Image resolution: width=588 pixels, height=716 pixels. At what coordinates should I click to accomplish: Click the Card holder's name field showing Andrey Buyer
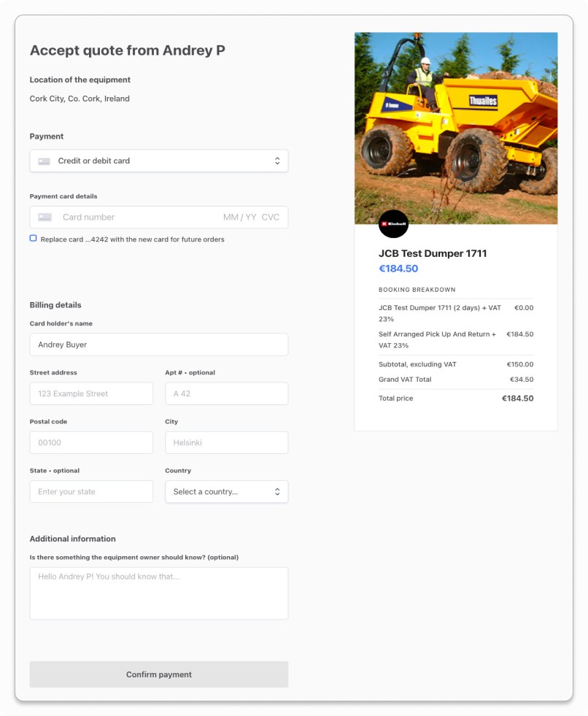[x=158, y=344]
